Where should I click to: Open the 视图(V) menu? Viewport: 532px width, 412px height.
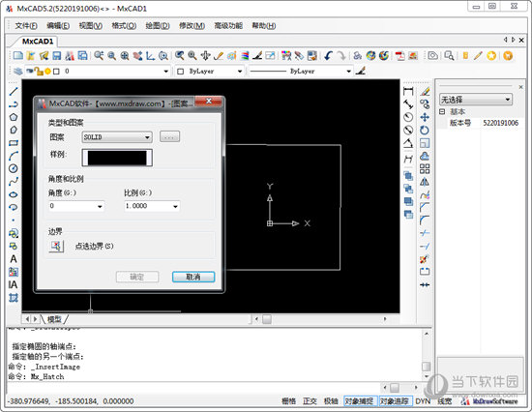point(91,26)
